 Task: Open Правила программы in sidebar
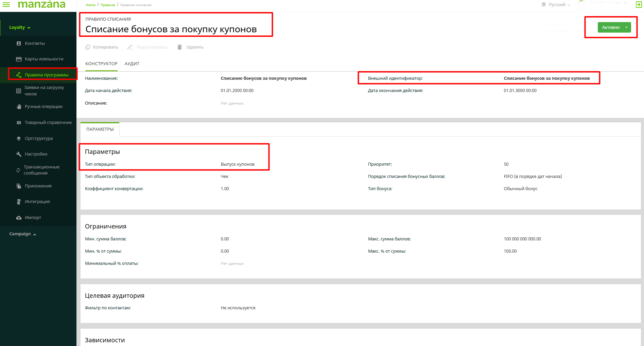[46, 75]
